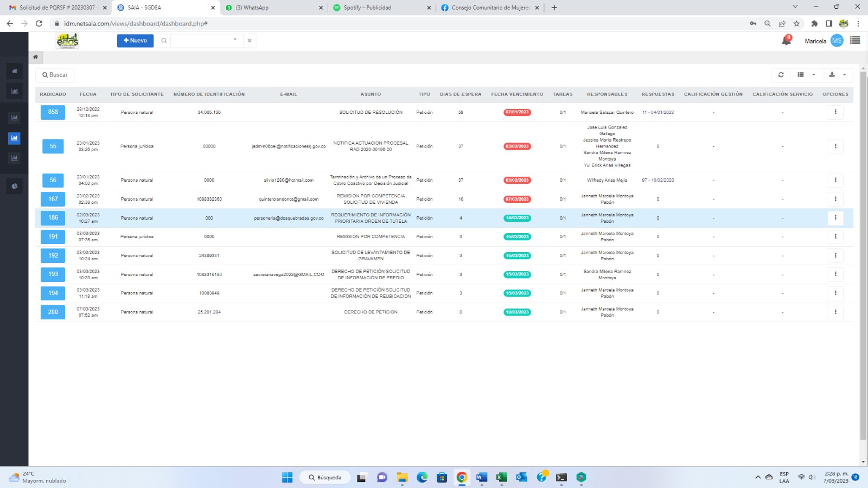The height and width of the screenshot is (488, 868).
Task: Open sidebar home icon
Action: (15, 71)
